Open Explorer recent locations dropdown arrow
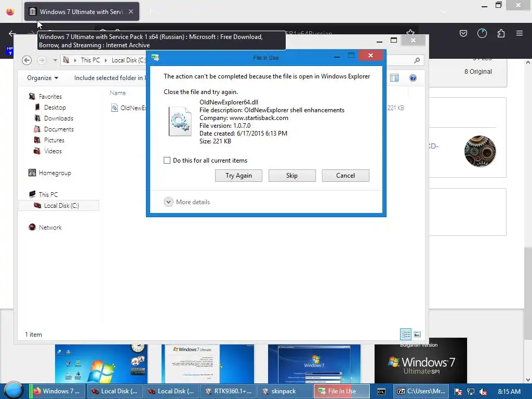The width and height of the screenshot is (532, 399). [55, 60]
